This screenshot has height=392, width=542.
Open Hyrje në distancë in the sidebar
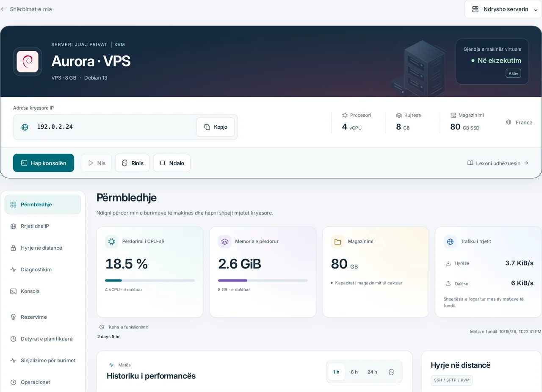coord(43,248)
